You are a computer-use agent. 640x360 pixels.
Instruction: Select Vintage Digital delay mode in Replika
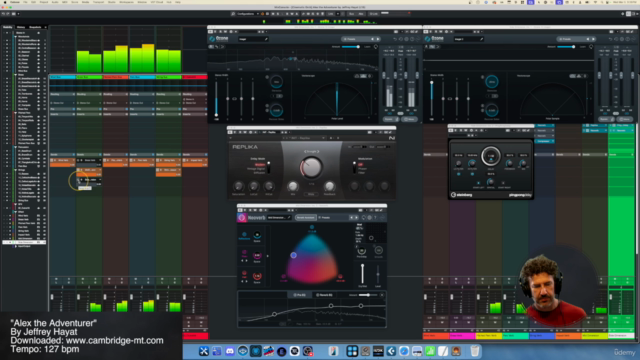[x=256, y=169]
